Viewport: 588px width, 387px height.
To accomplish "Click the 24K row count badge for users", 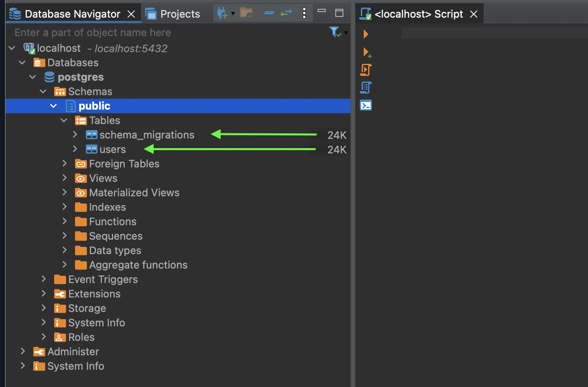I will click(x=337, y=149).
